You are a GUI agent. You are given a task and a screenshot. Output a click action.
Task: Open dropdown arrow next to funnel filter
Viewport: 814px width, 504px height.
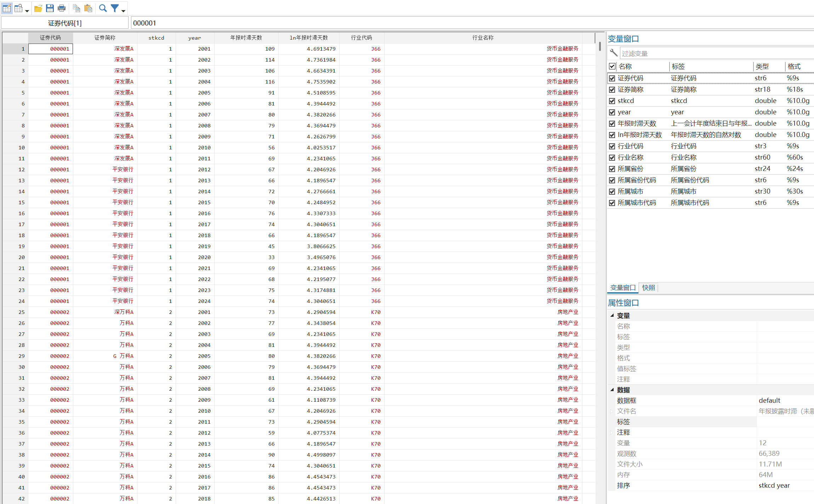click(123, 11)
